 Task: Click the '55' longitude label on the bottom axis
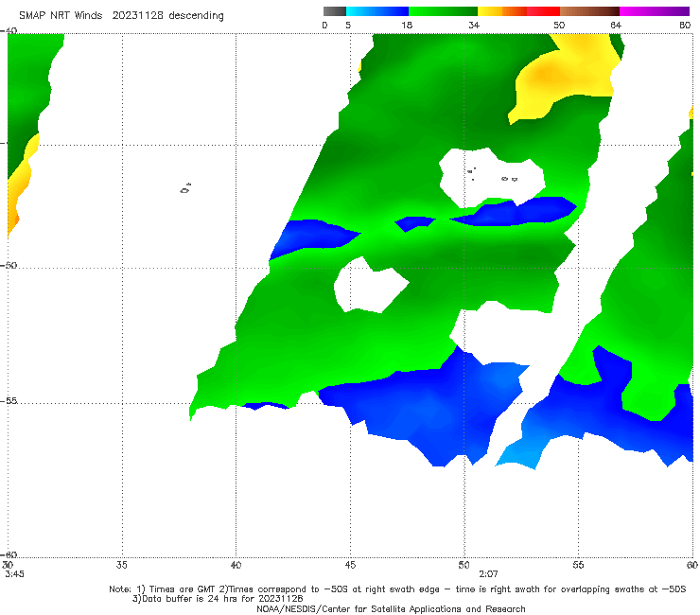578,565
